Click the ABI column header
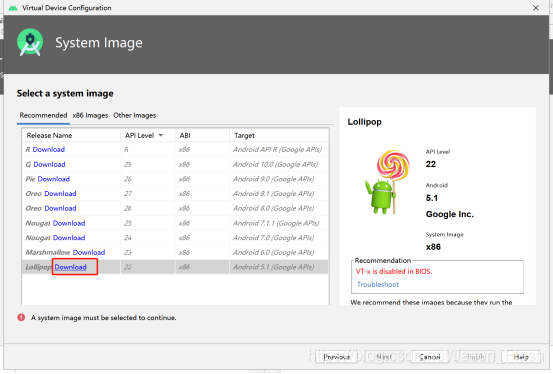This screenshot has width=553, height=374. (202, 135)
